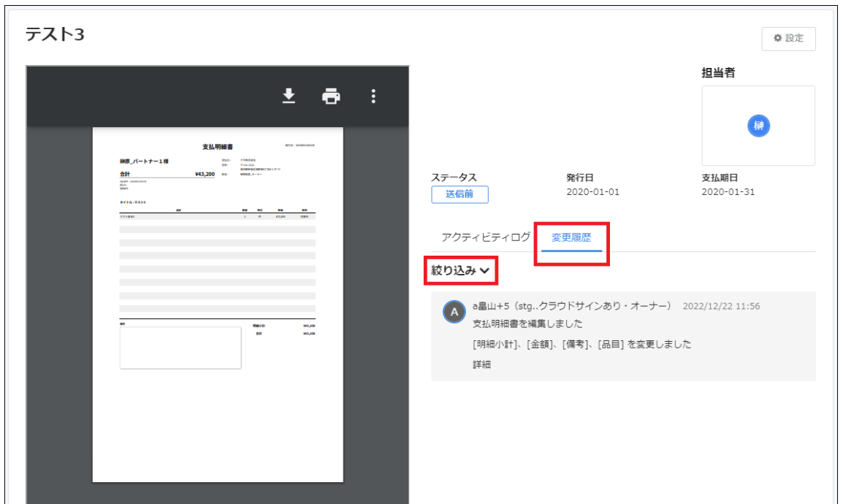The width and height of the screenshot is (843, 504).
Task: Click the download icon in PDF viewer
Action: pyautogui.click(x=289, y=96)
